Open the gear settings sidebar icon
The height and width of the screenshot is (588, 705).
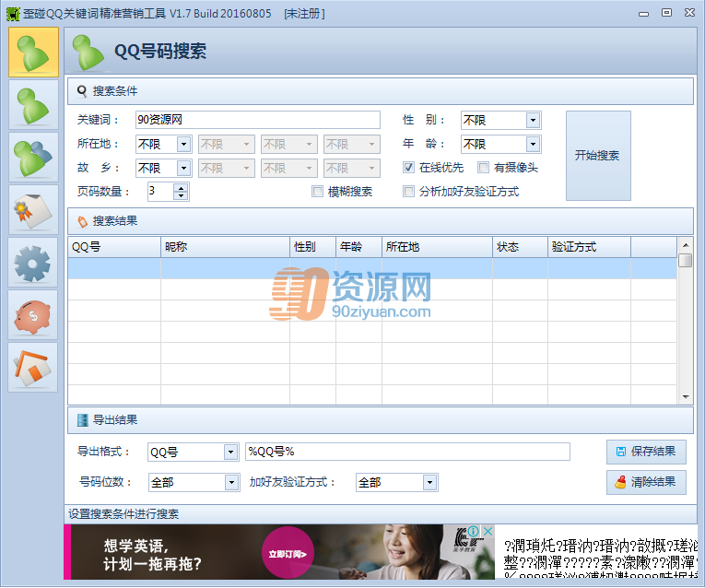pyautogui.click(x=33, y=263)
